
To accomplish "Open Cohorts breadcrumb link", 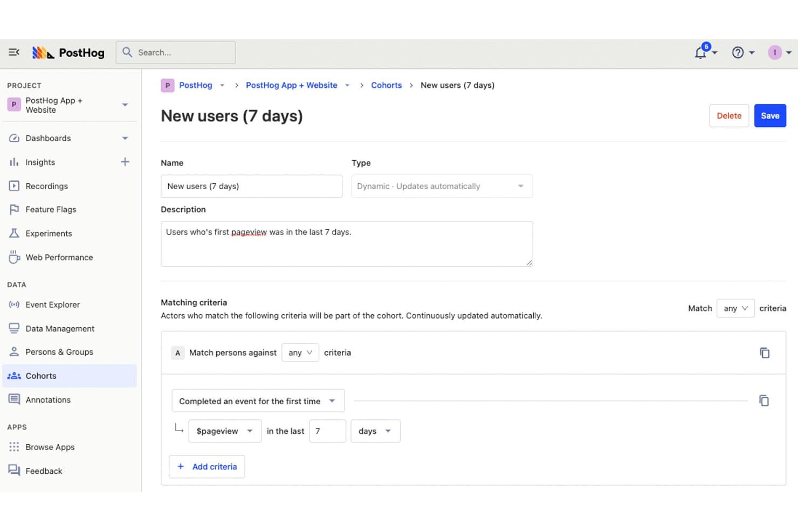I will click(387, 85).
